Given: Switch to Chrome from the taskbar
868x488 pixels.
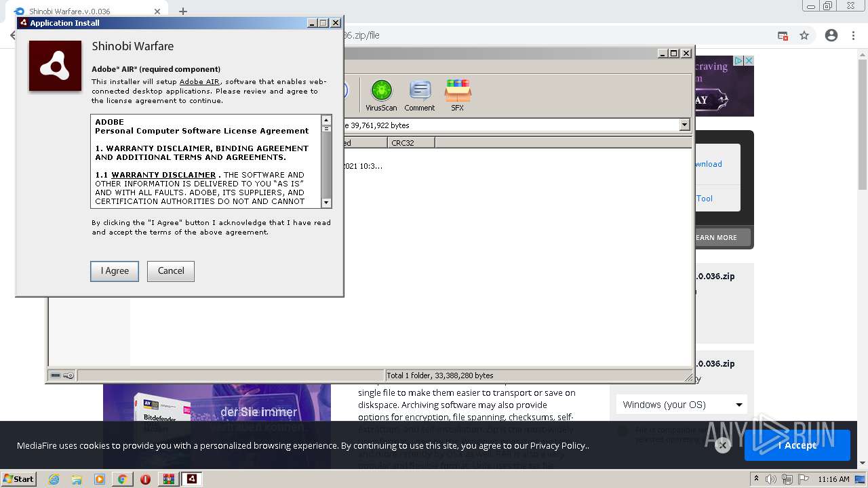Looking at the screenshot, I should (122, 479).
